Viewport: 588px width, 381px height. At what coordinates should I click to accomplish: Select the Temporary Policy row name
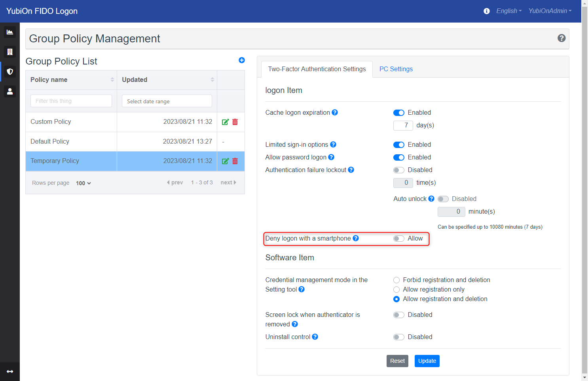55,161
